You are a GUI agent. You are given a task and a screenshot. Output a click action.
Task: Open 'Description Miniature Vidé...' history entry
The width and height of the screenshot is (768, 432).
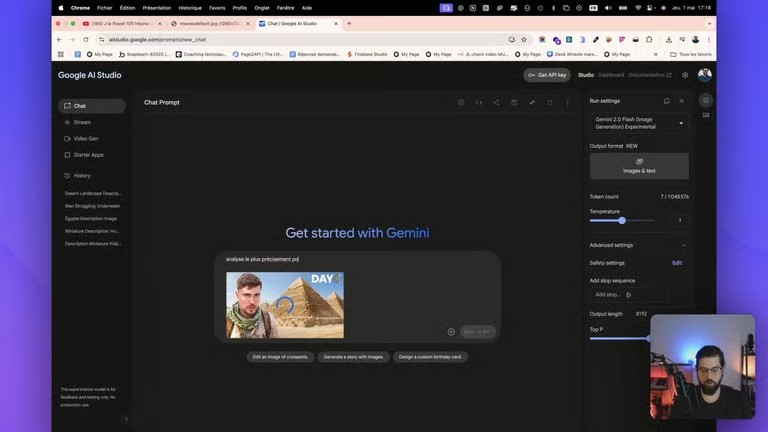click(93, 243)
